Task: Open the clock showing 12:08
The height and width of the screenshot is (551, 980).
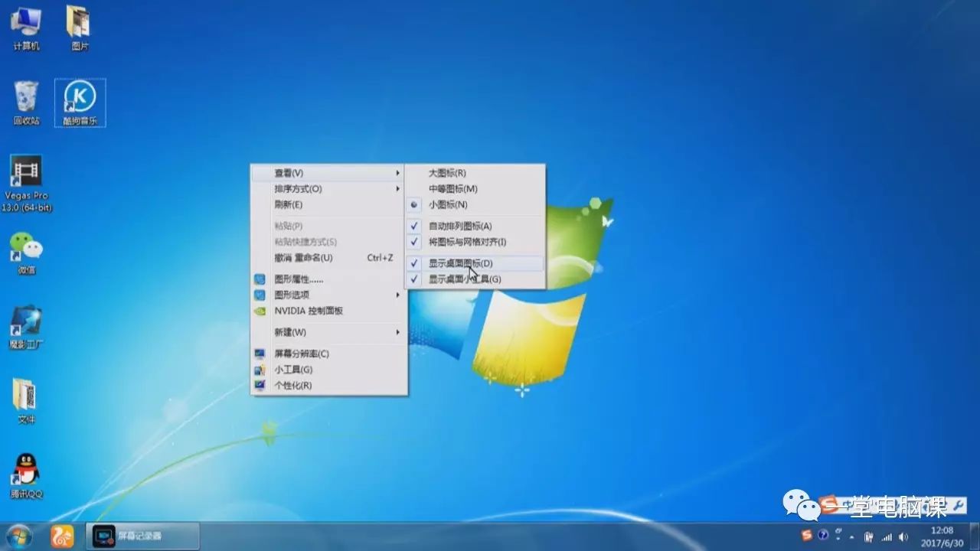Action: [x=941, y=536]
